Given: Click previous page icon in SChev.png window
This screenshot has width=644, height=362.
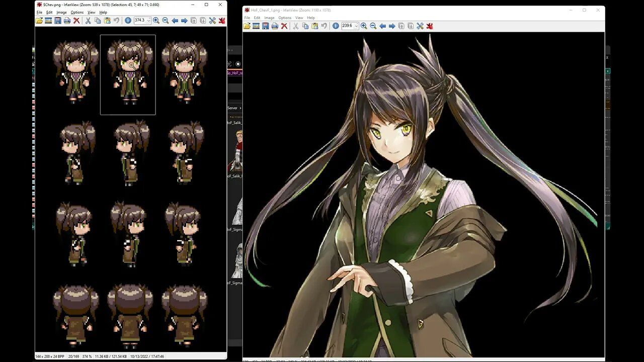Looking at the screenshot, I should coord(193,21).
